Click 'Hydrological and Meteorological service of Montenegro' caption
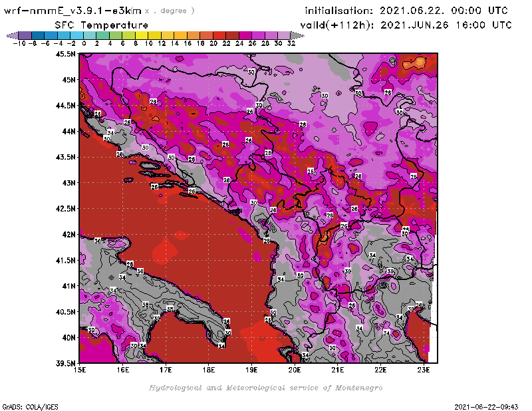The height and width of the screenshot is (411, 532). [x=265, y=388]
